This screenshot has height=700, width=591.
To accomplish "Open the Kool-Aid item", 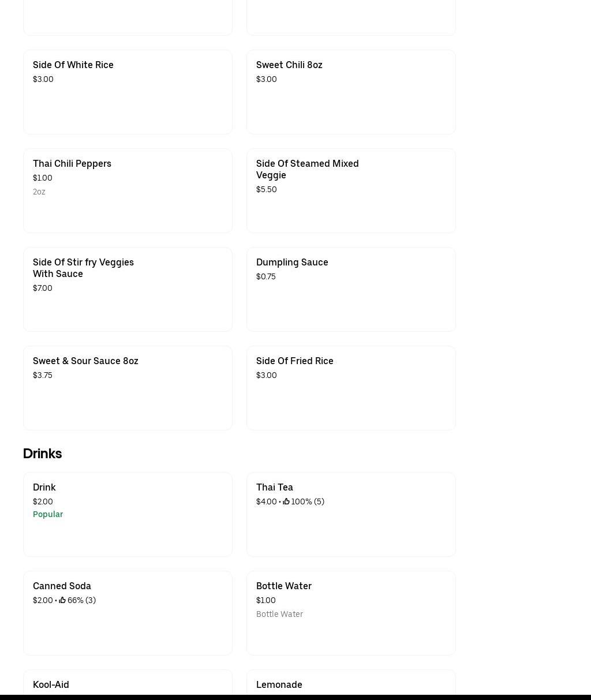I will [51, 684].
